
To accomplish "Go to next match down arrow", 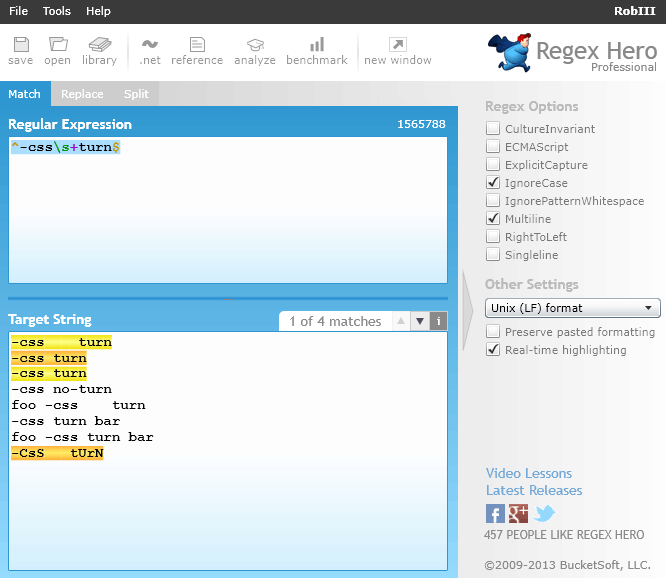I will click(420, 321).
